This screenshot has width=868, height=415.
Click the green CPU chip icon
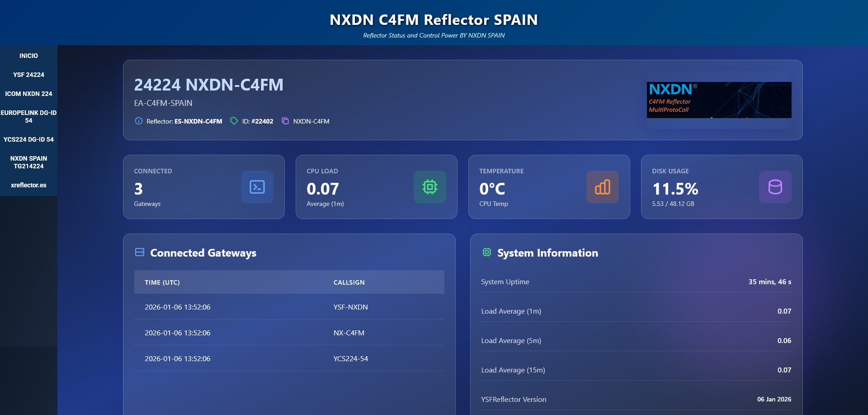click(429, 187)
